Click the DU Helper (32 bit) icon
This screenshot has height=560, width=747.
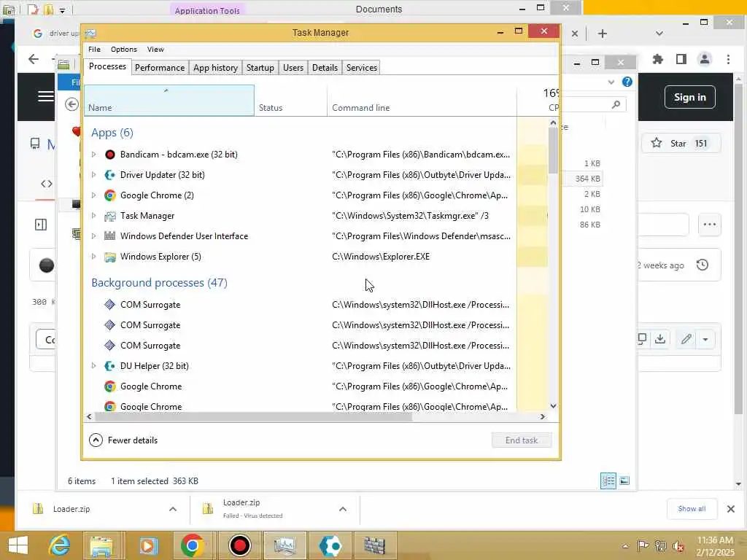coord(110,366)
